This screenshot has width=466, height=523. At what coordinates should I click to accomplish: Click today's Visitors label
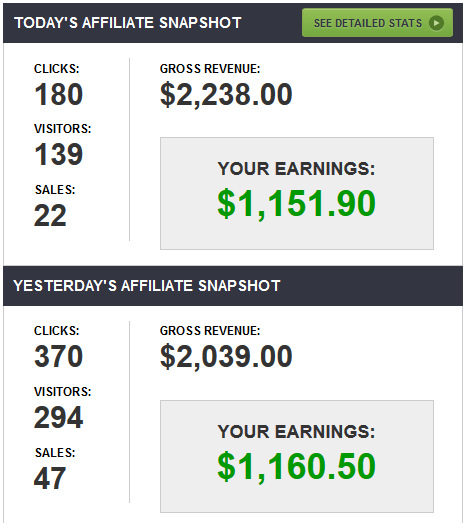click(x=63, y=129)
